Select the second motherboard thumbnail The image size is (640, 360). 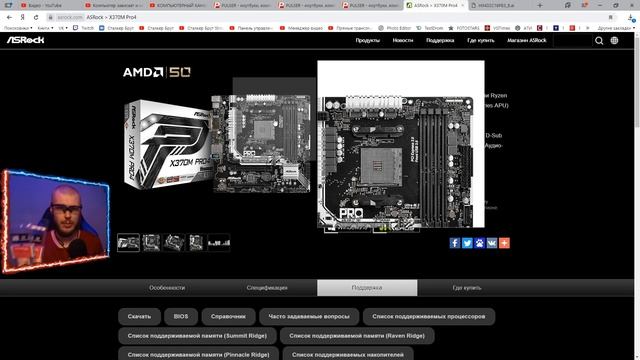[151, 242]
